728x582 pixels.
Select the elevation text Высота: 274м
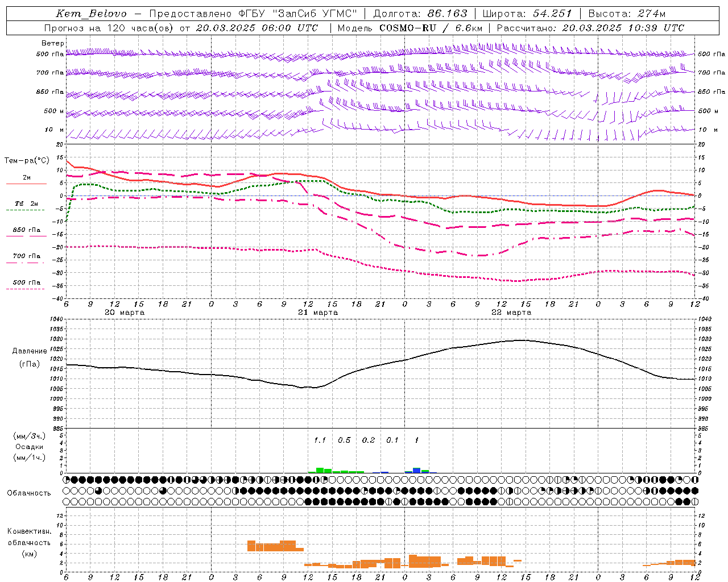[x=627, y=14]
